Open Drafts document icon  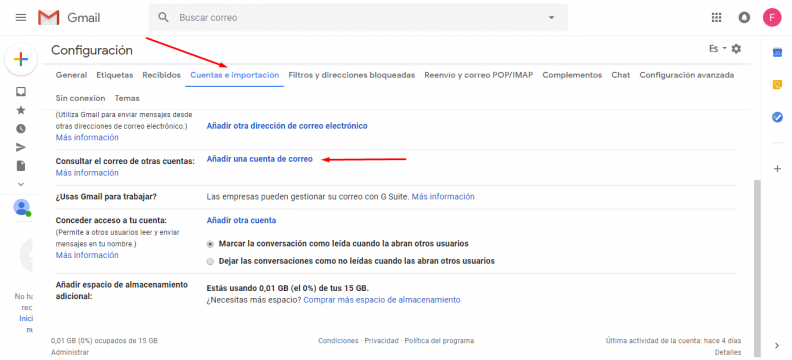(21, 166)
